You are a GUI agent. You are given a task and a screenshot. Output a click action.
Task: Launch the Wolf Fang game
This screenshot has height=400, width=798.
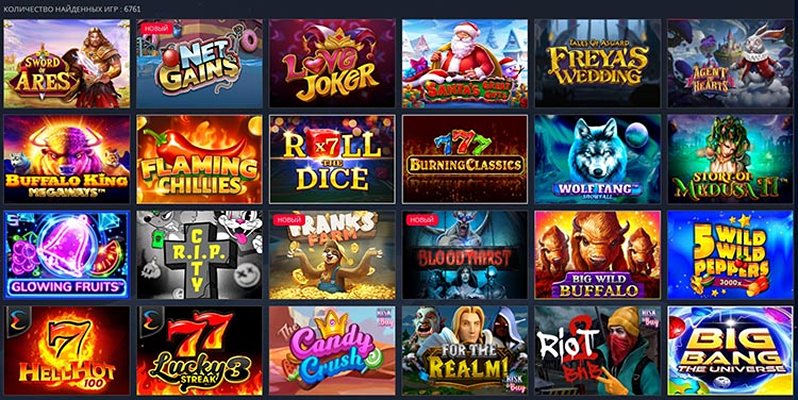click(x=597, y=159)
